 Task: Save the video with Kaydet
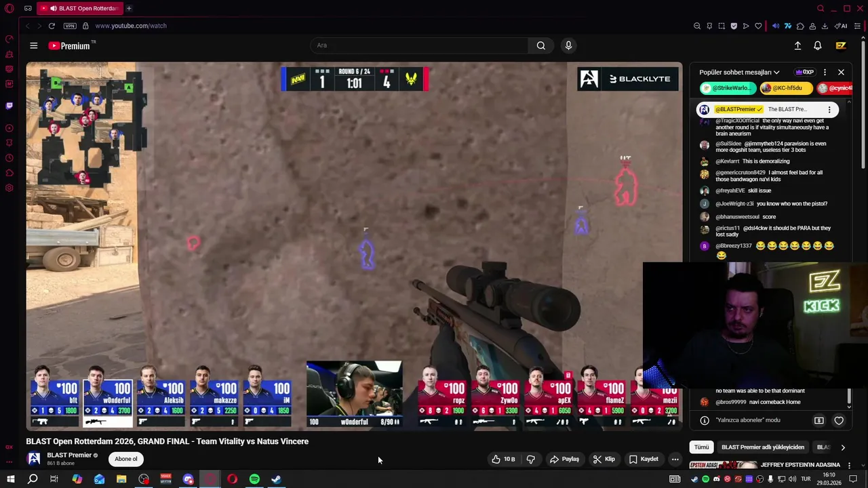[x=644, y=460]
